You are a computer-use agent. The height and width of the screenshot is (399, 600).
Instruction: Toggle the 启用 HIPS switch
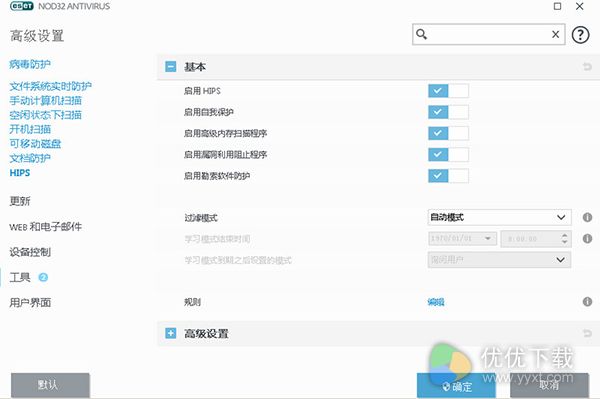pos(448,91)
